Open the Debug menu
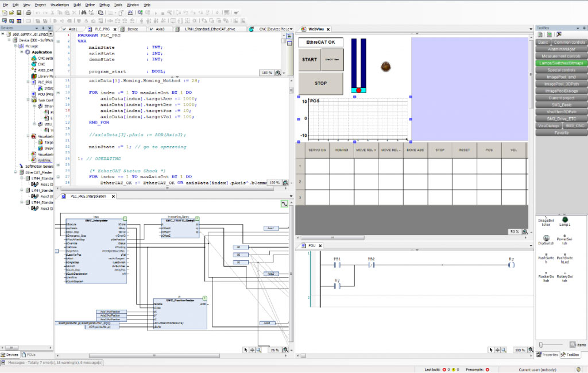588x373 pixels. point(105,5)
